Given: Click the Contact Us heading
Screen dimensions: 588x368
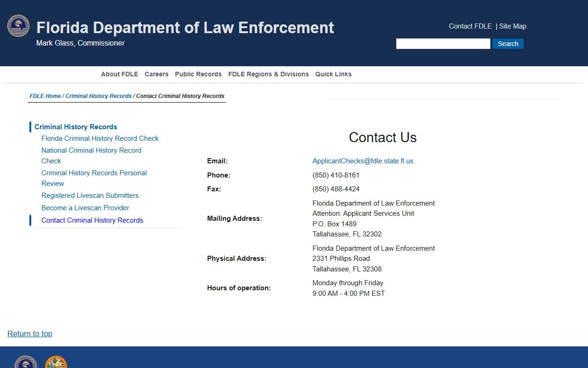Looking at the screenshot, I should [383, 137].
